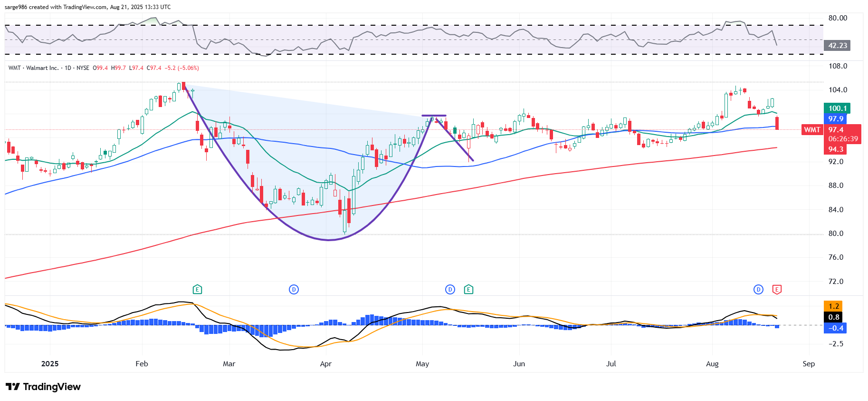The height and width of the screenshot is (401, 868).
Task: Click the orange 1.2 MACD signal label
Action: 833,306
